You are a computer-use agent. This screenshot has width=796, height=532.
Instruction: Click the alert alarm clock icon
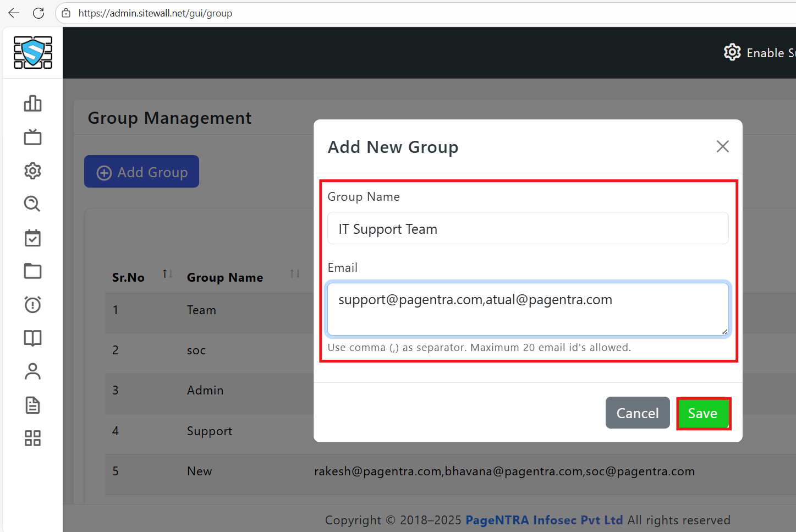tap(32, 304)
